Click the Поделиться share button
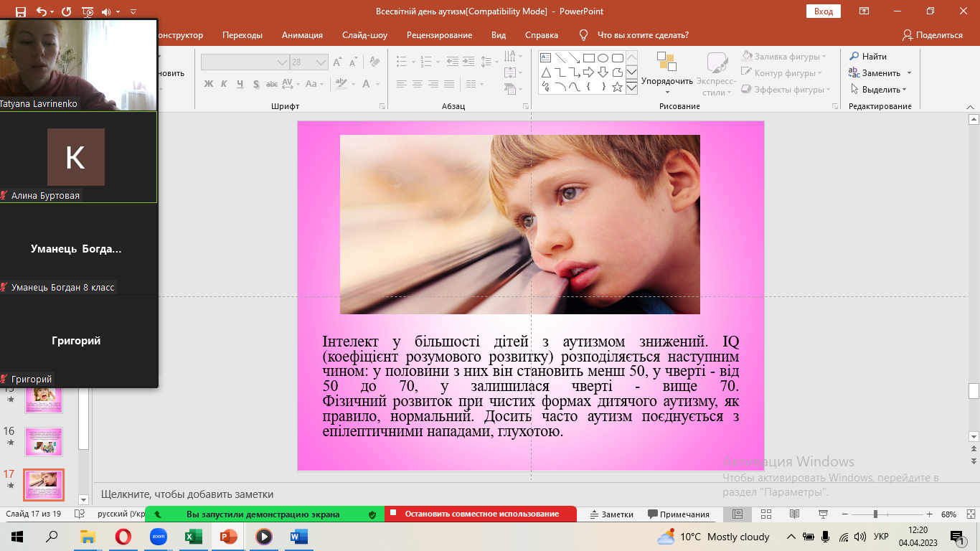Screen dimensions: 980x551 tap(933, 34)
